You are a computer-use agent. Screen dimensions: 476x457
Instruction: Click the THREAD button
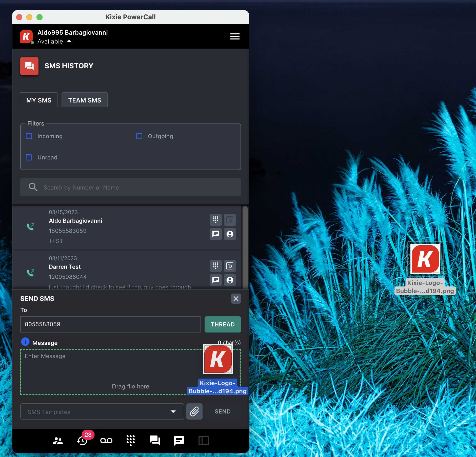[223, 324]
